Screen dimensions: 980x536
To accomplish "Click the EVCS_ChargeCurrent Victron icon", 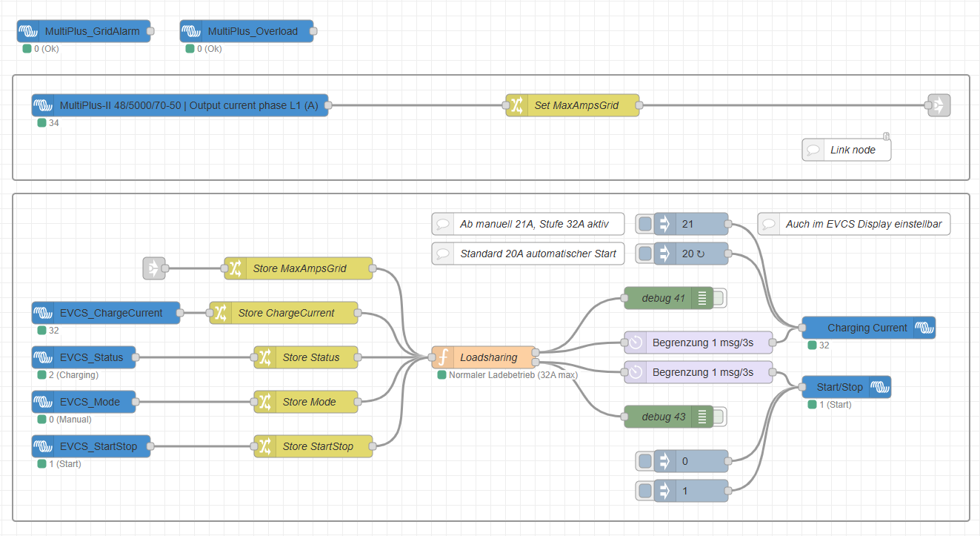I will coord(42,313).
